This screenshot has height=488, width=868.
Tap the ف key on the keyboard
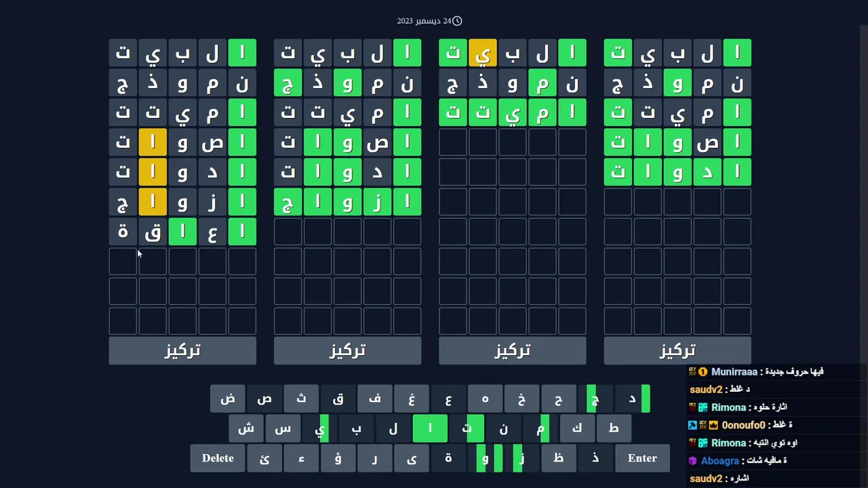point(374,399)
